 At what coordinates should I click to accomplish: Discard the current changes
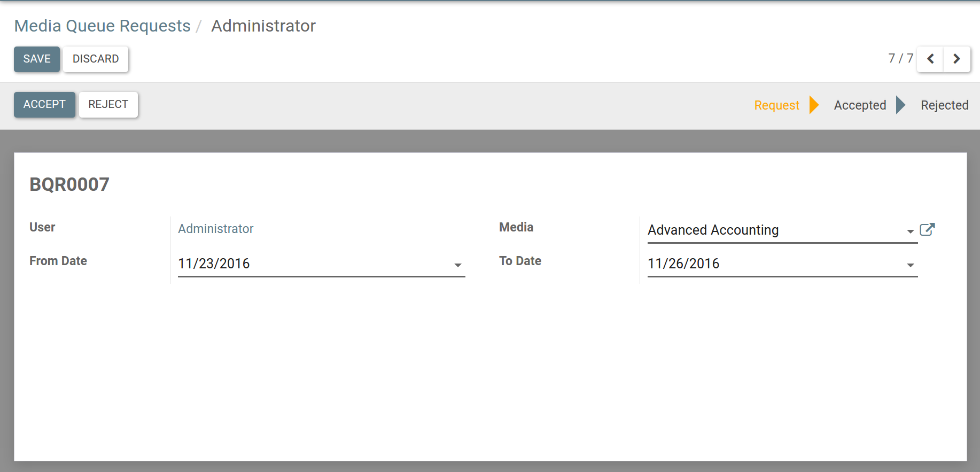[x=96, y=59]
